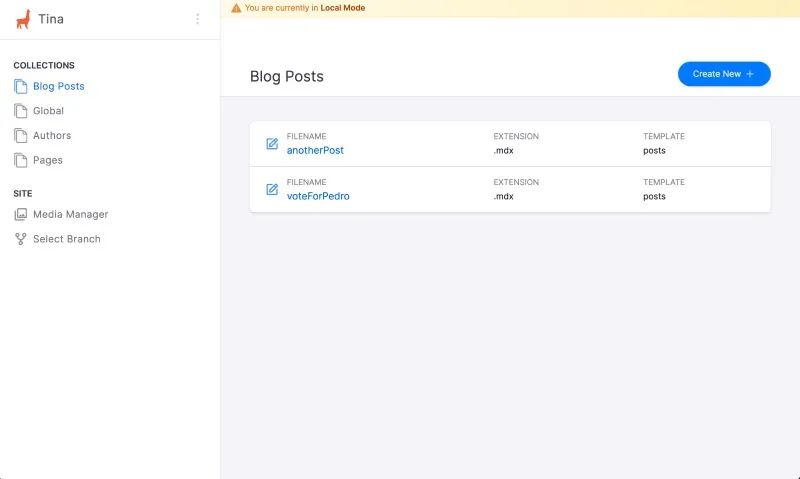The width and height of the screenshot is (800, 479).
Task: Open Media Manager from the sidebar
Action: [70, 214]
